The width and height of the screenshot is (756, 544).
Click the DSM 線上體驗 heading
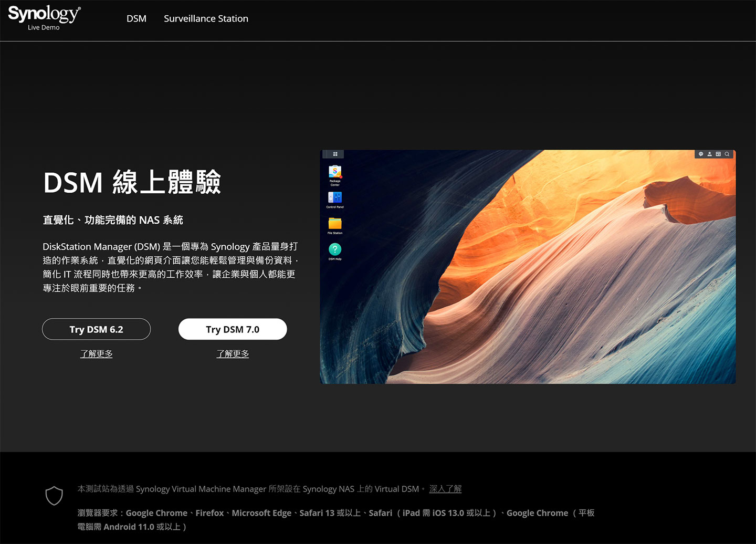click(x=132, y=182)
